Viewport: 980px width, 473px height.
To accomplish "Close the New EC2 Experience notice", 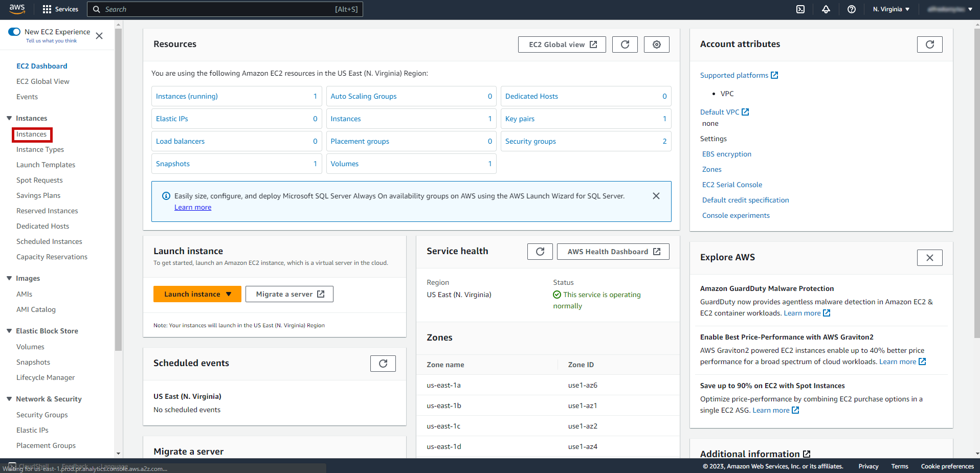I will (99, 36).
